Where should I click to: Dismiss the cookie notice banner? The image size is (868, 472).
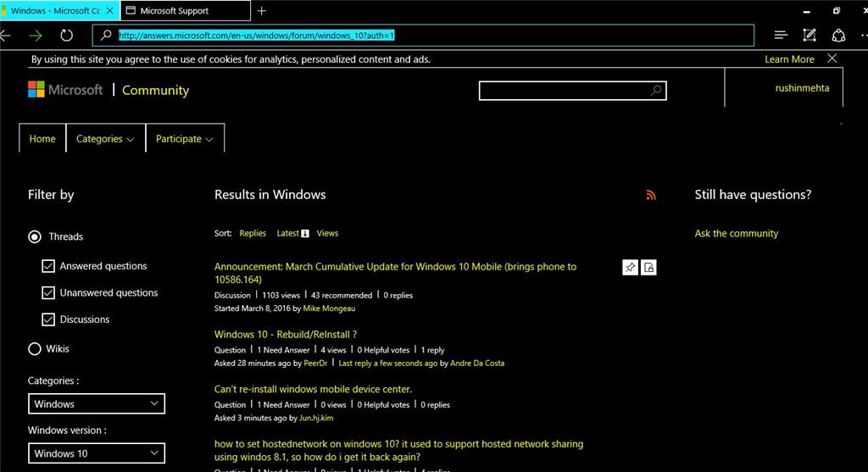(832, 58)
